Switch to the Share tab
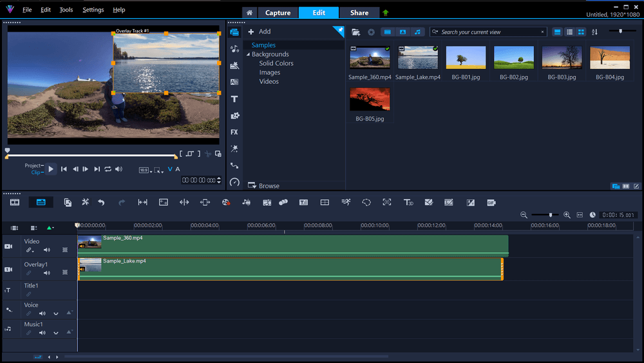 (x=359, y=13)
